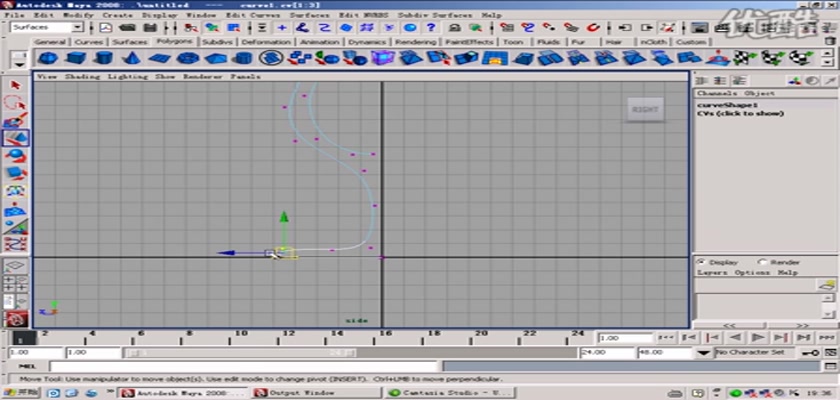The image size is (840, 400).
Task: Open animation preferences icon beside key
Action: (x=830, y=352)
